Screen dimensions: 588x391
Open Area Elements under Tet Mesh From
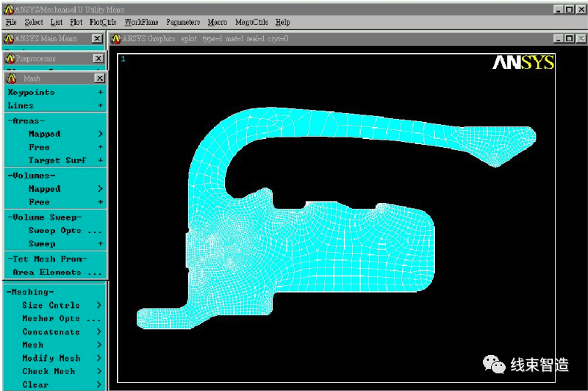[55, 273]
